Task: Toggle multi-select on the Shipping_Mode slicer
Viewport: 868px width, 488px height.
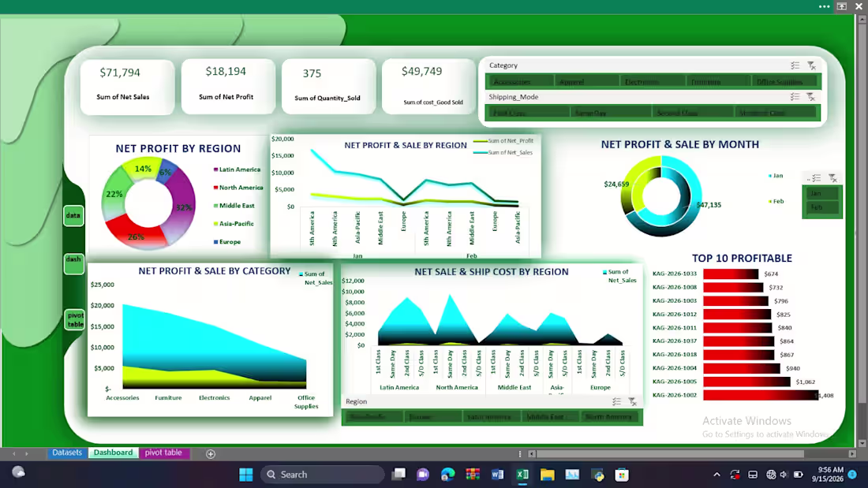Action: coord(795,97)
